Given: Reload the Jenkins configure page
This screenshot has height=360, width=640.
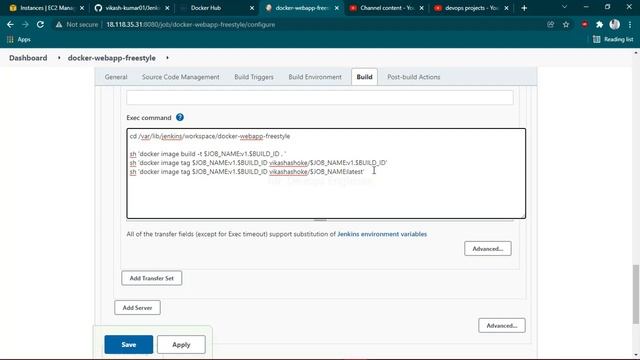Looking at the screenshot, I should pos(40,24).
